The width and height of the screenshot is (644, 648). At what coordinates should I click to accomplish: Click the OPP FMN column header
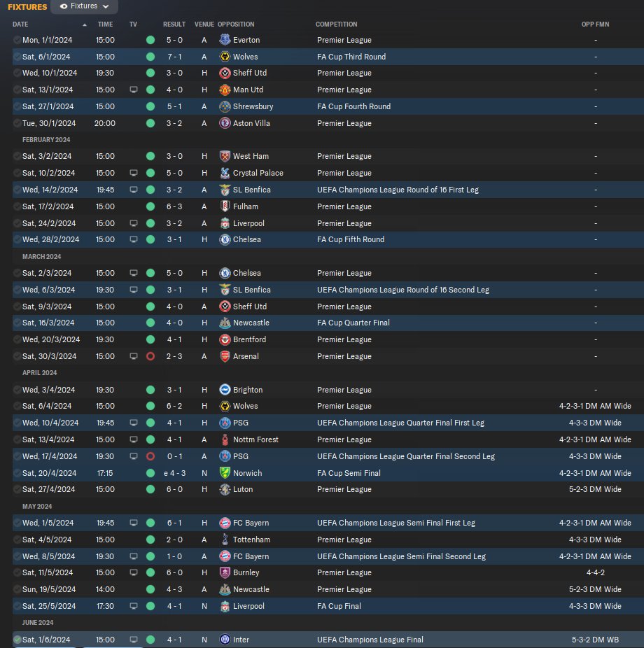[x=595, y=24]
